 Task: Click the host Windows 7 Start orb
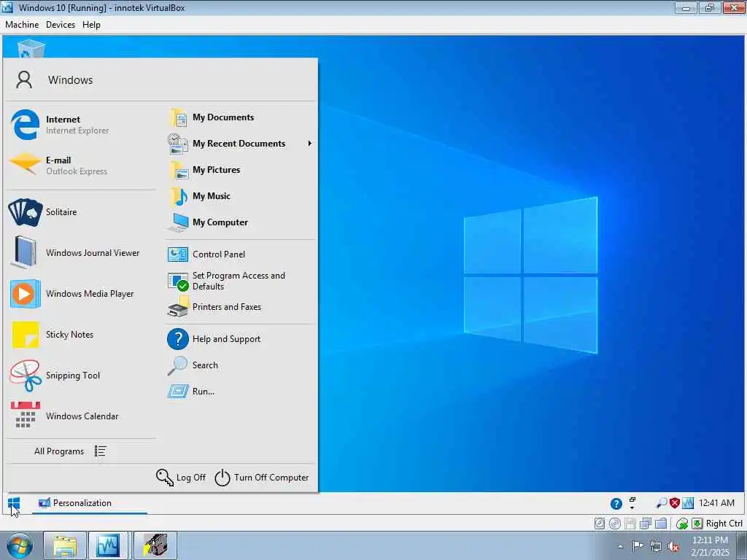[20, 545]
